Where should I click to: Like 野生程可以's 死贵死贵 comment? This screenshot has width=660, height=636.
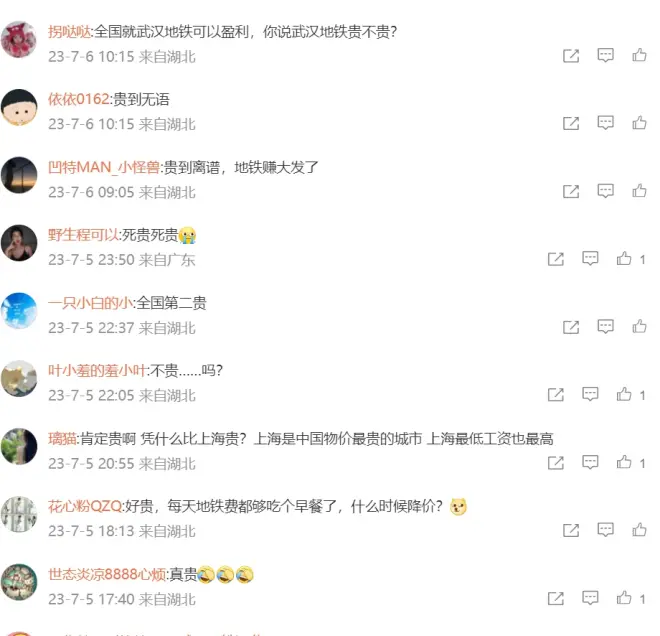point(624,258)
